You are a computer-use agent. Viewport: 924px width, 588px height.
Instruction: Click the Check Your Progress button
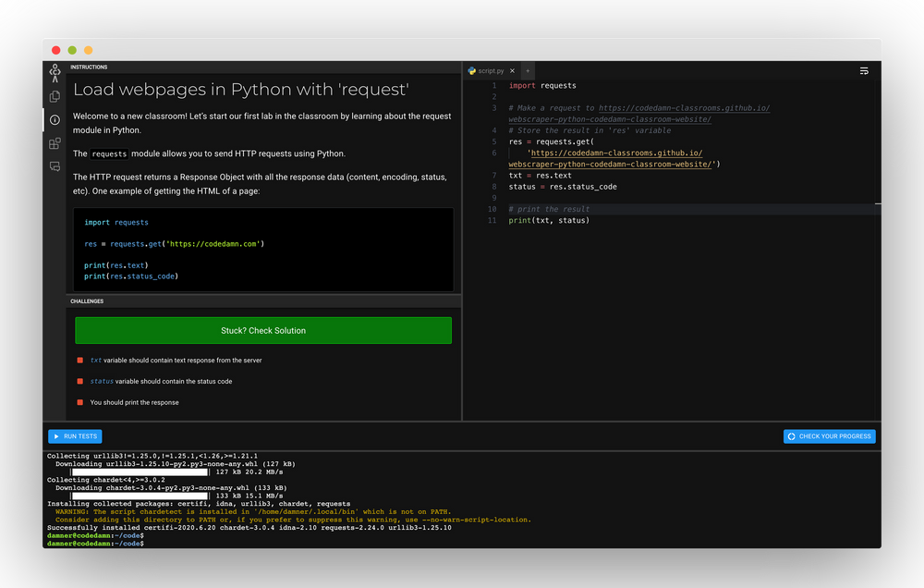[x=829, y=436]
